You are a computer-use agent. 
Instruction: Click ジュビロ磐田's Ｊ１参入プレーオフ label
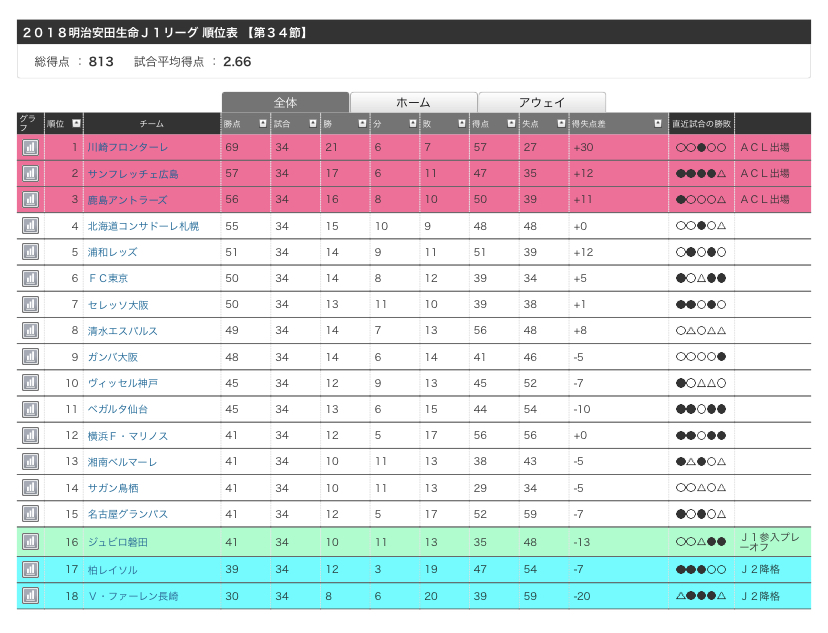click(x=770, y=542)
